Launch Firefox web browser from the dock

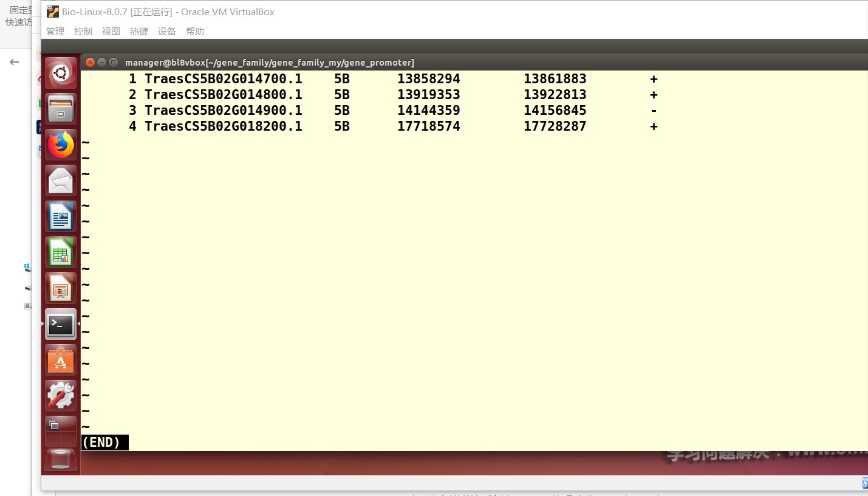pyautogui.click(x=61, y=145)
